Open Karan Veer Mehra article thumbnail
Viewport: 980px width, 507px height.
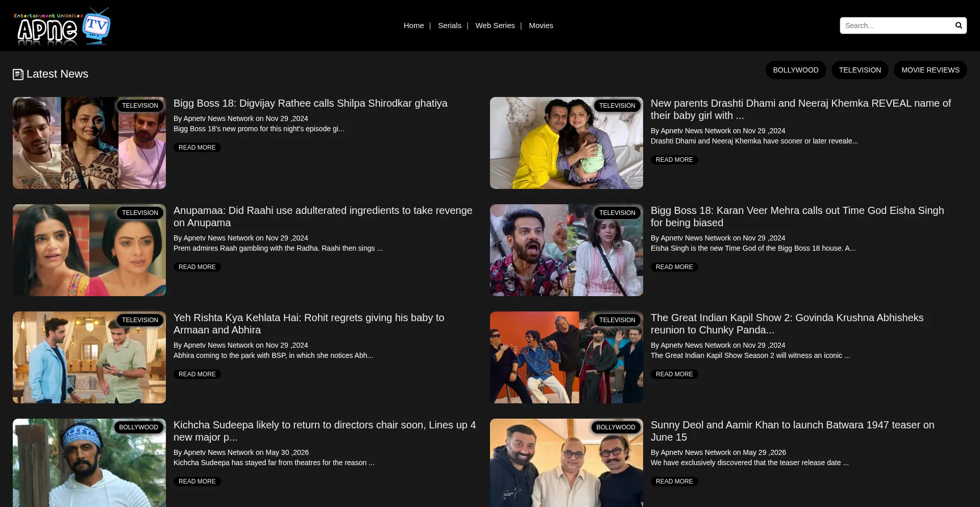(x=567, y=250)
